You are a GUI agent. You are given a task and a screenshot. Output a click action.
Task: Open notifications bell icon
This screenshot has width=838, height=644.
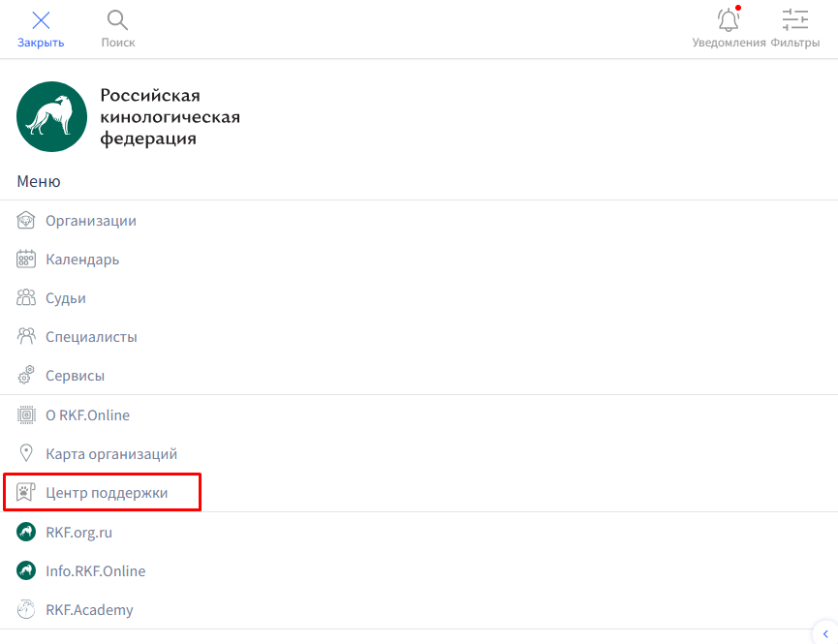(729, 20)
